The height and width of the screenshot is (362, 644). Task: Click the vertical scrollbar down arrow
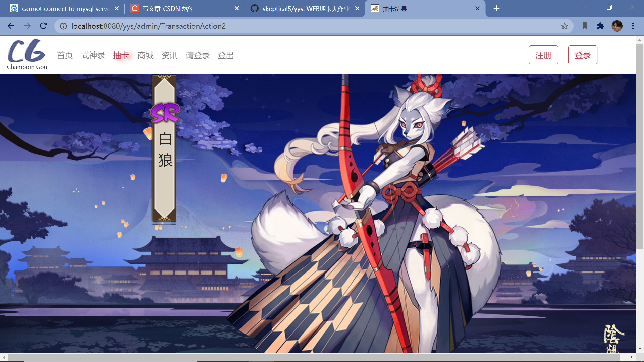[640, 349]
